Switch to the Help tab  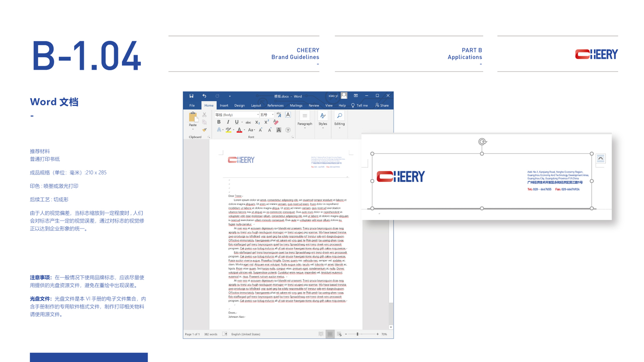pyautogui.click(x=342, y=106)
